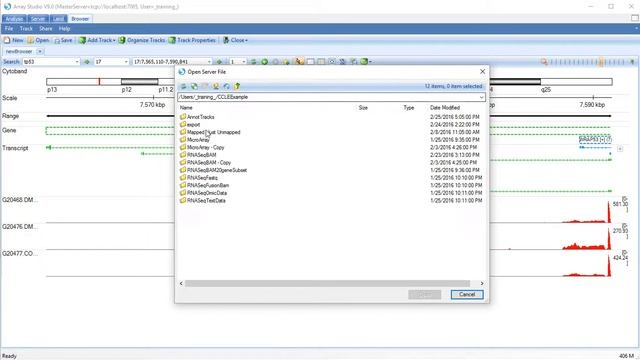Select the MicroArray - Copy folder
Screen dimensions: 640x360
coord(202,147)
